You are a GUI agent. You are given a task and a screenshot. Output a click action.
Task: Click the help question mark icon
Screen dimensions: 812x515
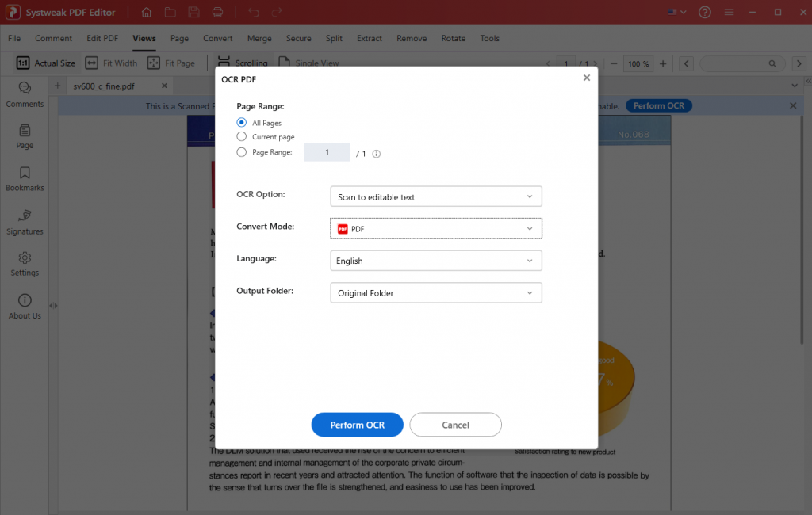coord(705,12)
